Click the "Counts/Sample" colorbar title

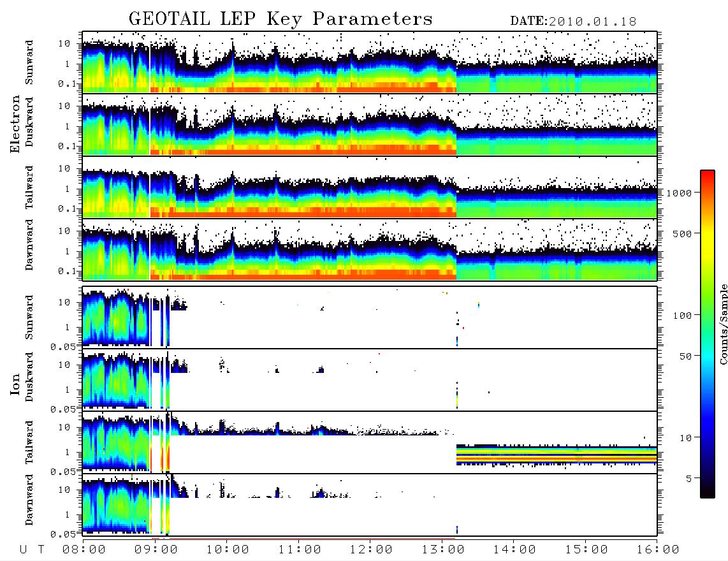tap(723, 324)
